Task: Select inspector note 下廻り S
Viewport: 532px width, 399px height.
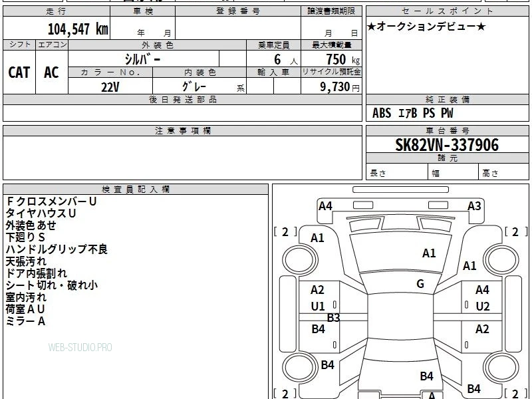Action: [25, 237]
